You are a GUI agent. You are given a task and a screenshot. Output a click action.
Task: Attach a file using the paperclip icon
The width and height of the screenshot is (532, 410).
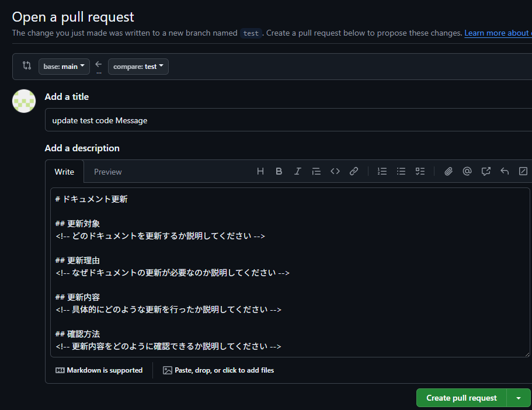[x=448, y=171]
